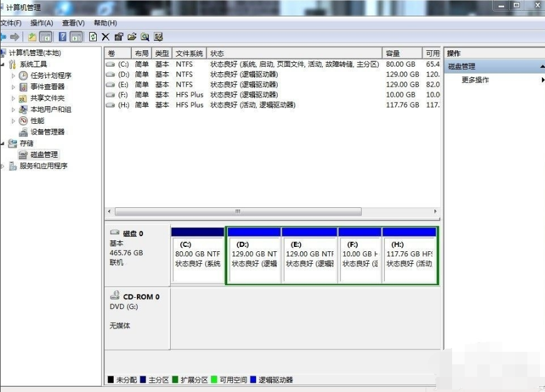
Task: Open Properties via the toolbar icon
Action: click(x=119, y=37)
